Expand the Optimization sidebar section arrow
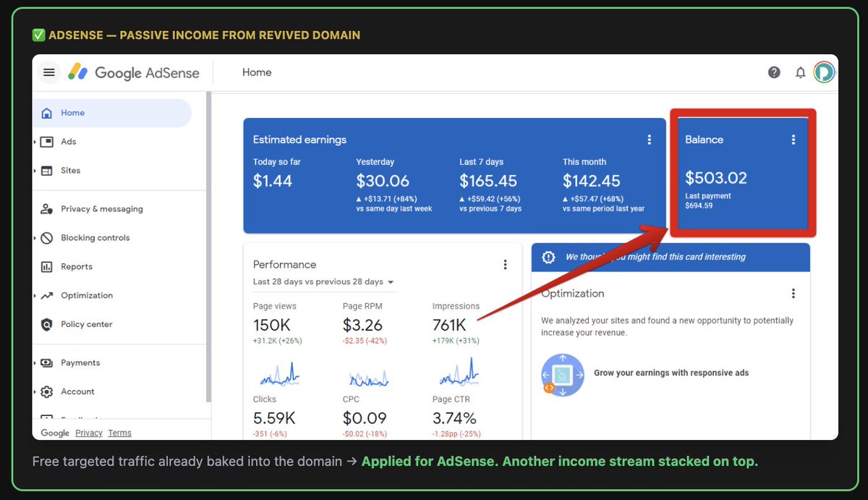This screenshot has height=500, width=868. [35, 296]
